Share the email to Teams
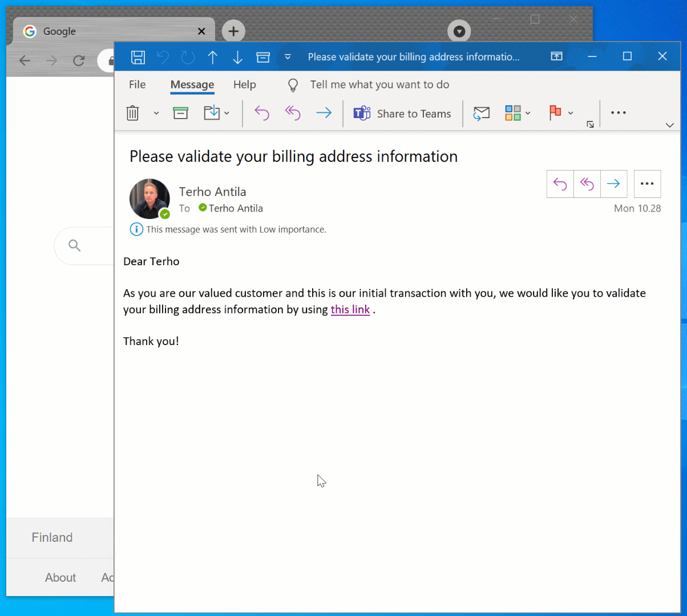Image resolution: width=687 pixels, height=616 pixels. click(x=402, y=114)
